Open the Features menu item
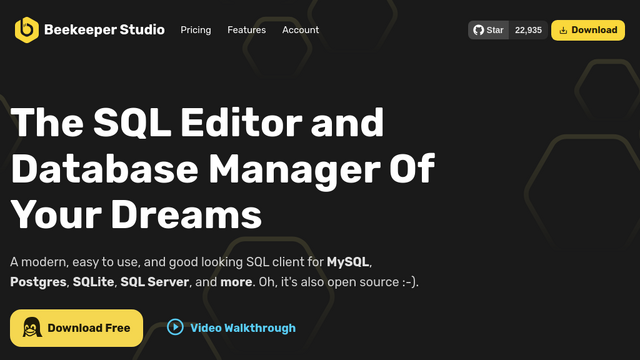 click(x=247, y=30)
